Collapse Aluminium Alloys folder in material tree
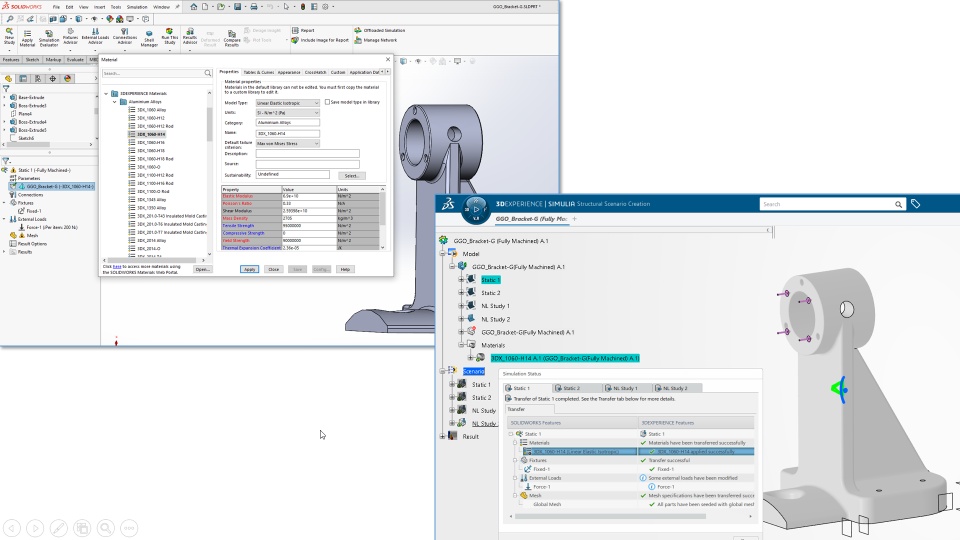960x540 pixels. (114, 102)
